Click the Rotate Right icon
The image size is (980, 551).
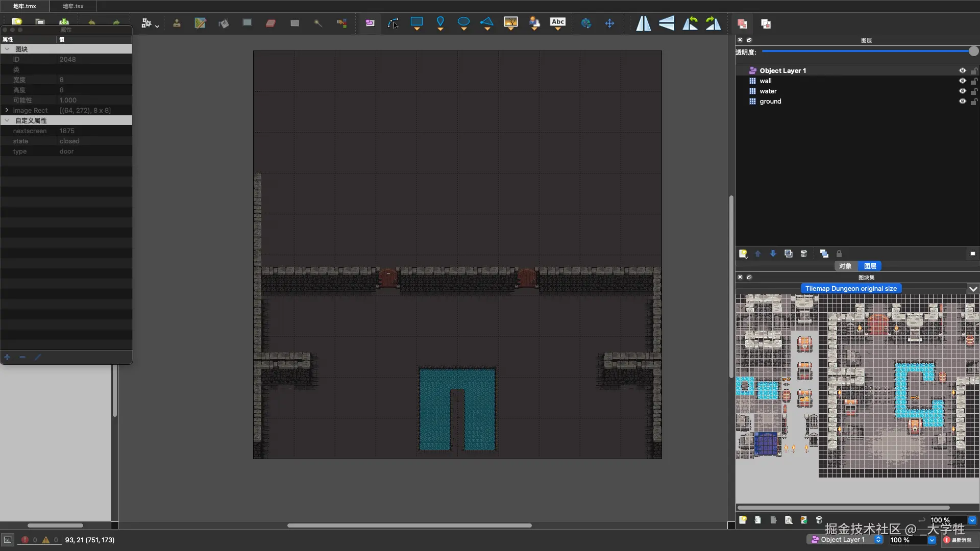[x=713, y=23]
